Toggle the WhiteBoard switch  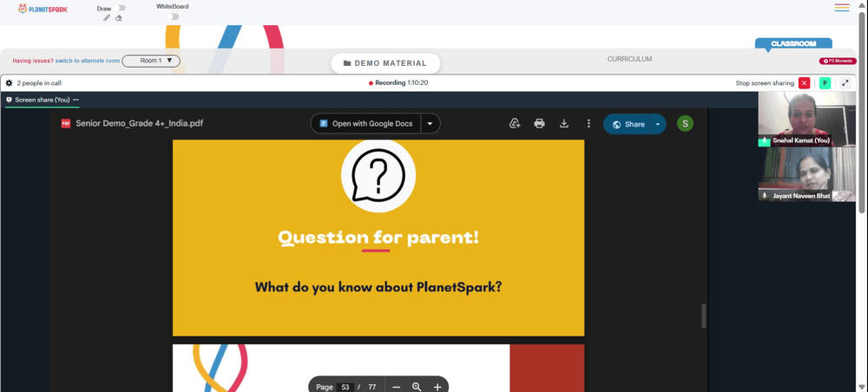(174, 16)
